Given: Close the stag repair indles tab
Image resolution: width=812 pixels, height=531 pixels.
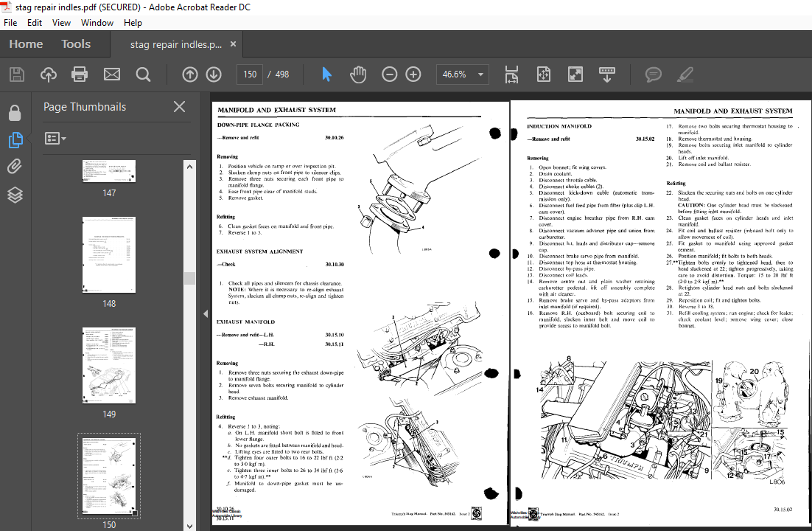Looking at the screenshot, I should [233, 44].
